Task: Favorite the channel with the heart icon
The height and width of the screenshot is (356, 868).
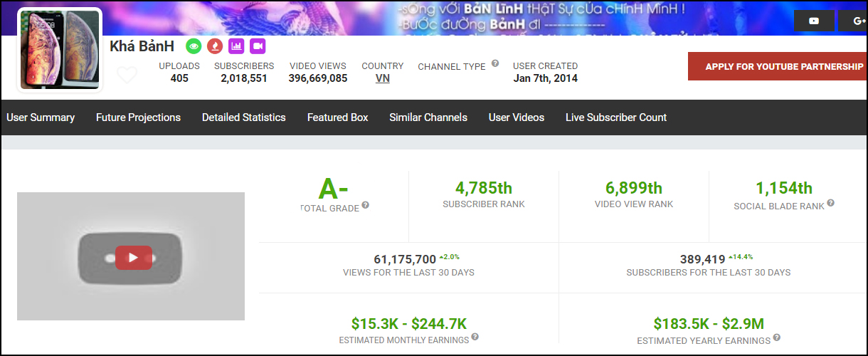Action: coord(127,75)
